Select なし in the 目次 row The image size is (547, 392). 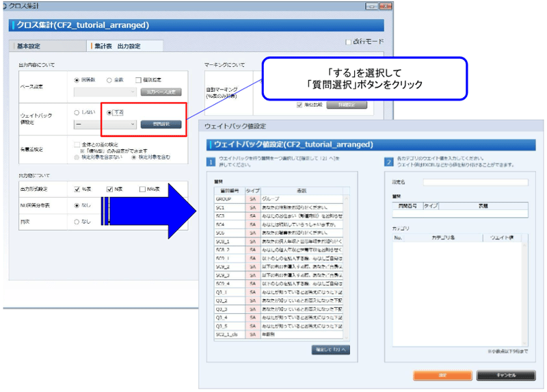[77, 222]
